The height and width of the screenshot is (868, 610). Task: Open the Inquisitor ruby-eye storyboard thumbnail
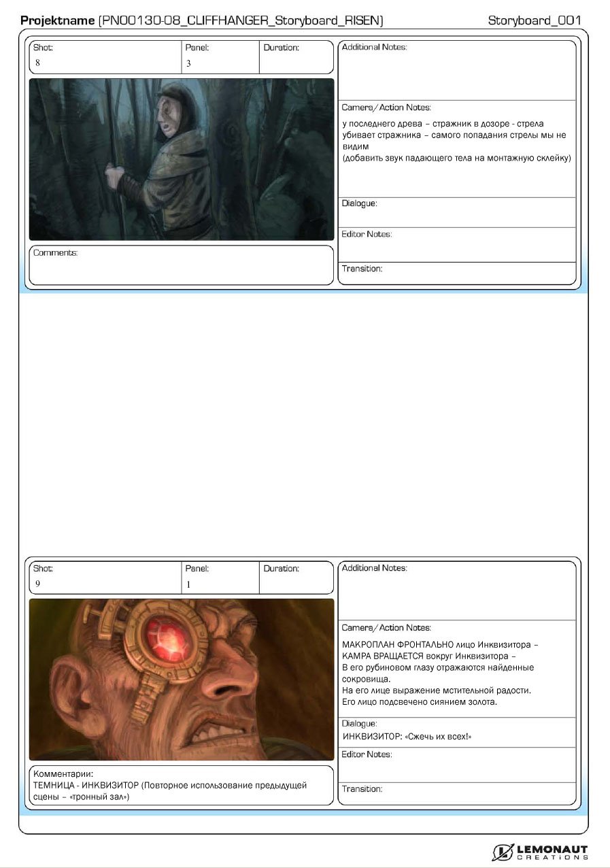[182, 680]
